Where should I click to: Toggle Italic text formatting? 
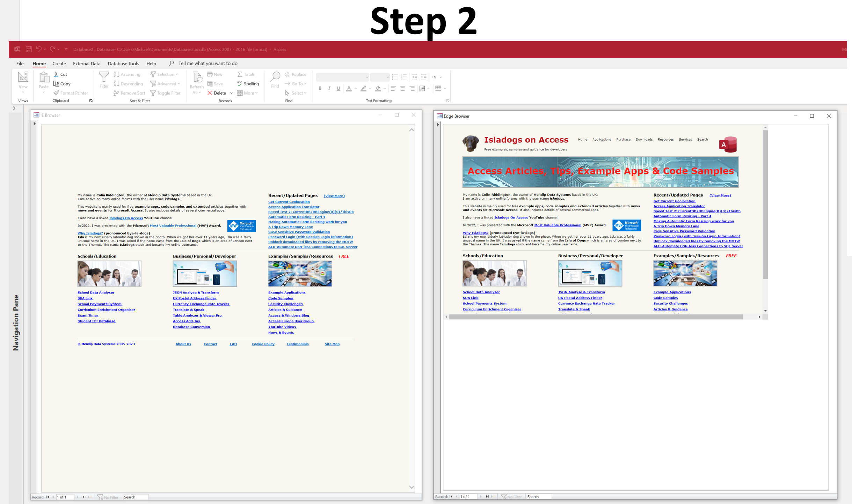click(329, 89)
